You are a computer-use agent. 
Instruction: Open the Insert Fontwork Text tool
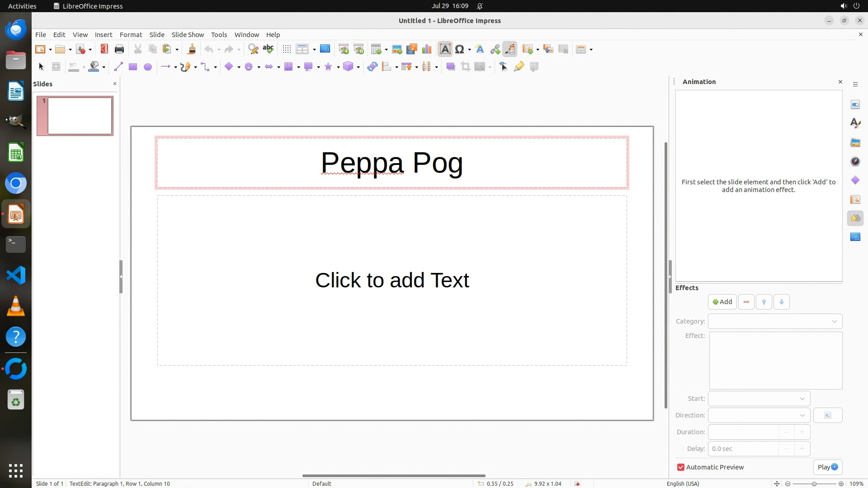coord(480,49)
